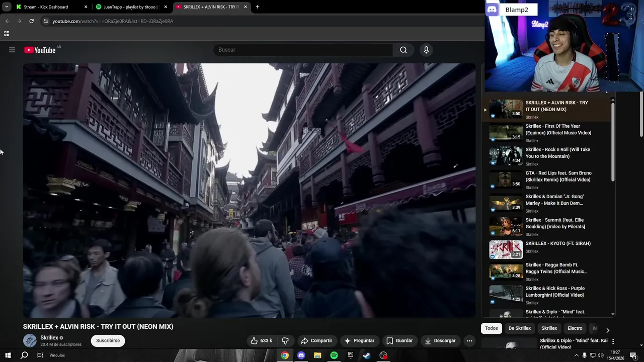Go back with the browser back arrow
Image resolution: width=644 pixels, height=362 pixels.
pos(7,21)
